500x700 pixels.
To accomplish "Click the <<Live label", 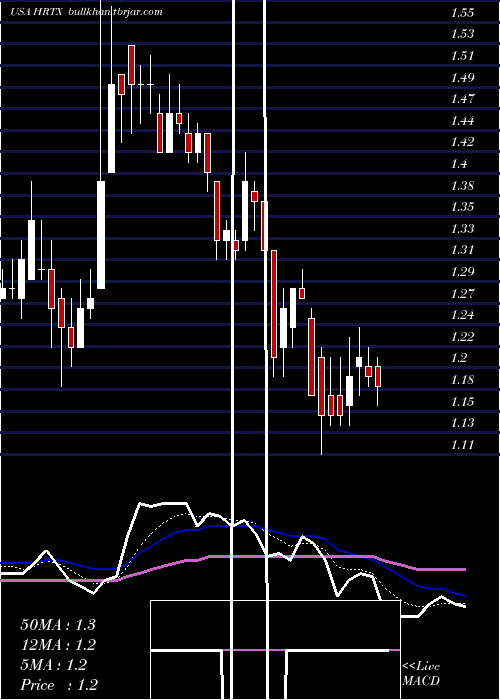I will coord(421,667).
